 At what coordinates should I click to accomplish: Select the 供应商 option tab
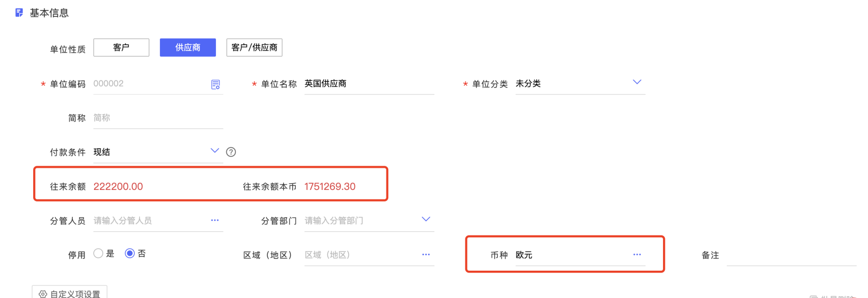[x=188, y=47]
